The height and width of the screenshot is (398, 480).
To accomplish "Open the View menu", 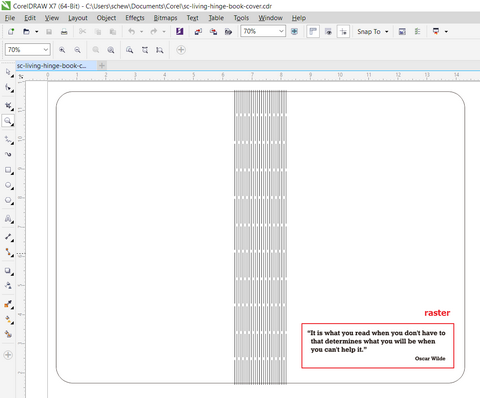I will [52, 18].
